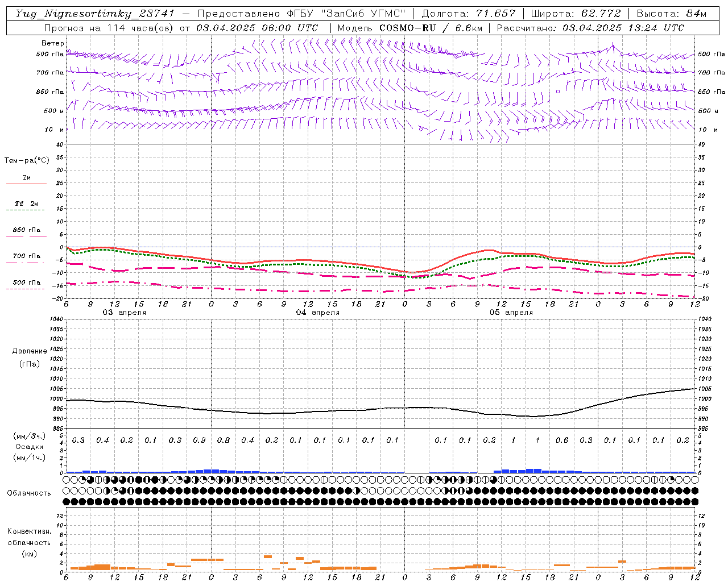This screenshot has height=582, width=728.
Task: Click the Давление panel label
Action: [30, 351]
